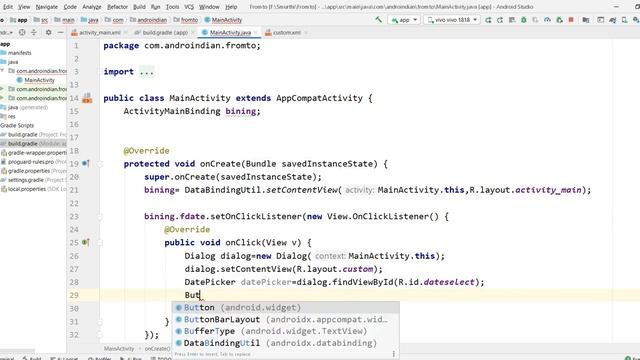Click the Scroll from Source target icon
The width and height of the screenshot is (640, 360).
22,32
